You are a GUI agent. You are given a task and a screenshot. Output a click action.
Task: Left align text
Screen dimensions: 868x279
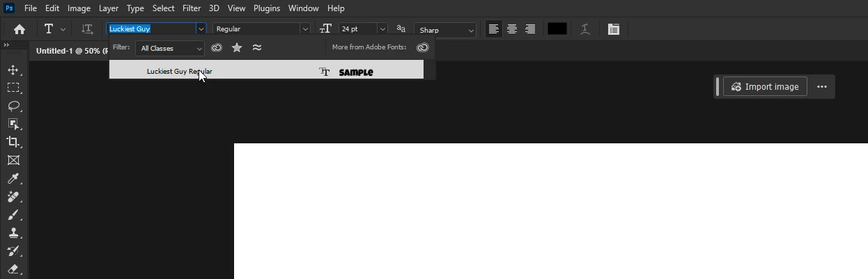pyautogui.click(x=494, y=29)
